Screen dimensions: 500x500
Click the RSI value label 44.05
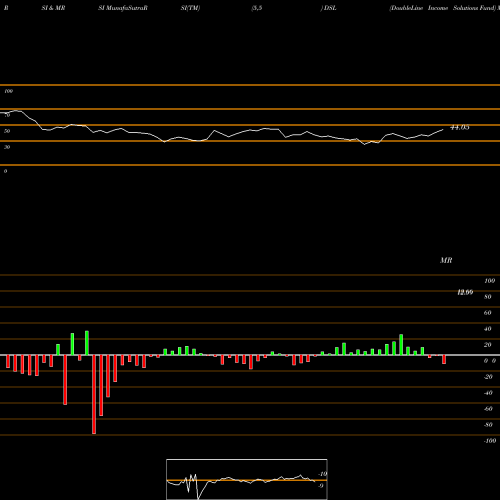(x=460, y=127)
